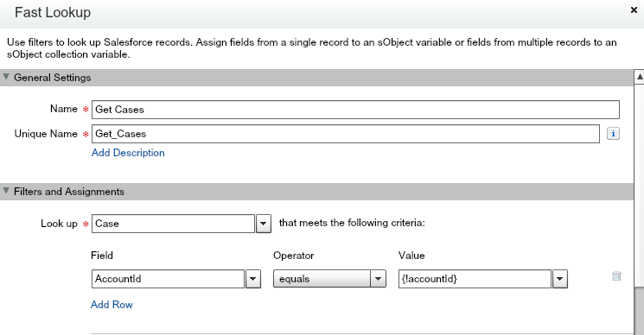Delete the filter row with trash icon
Image resolution: width=644 pixels, height=335 pixels.
616,276
